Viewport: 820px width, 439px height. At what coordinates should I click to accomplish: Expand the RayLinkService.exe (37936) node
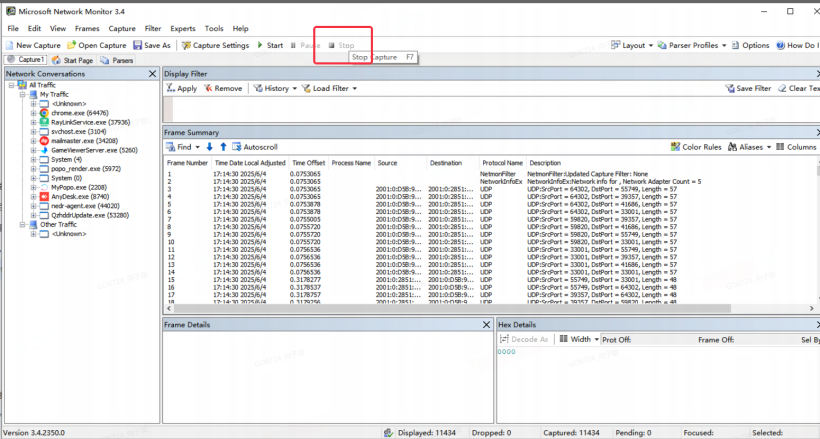(33, 122)
